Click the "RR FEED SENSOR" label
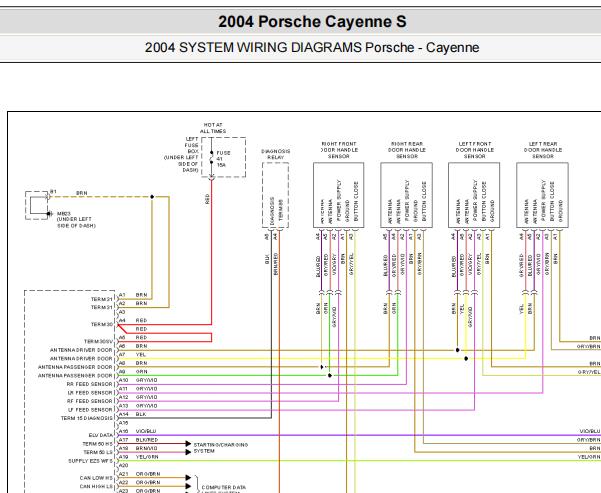 (90, 384)
